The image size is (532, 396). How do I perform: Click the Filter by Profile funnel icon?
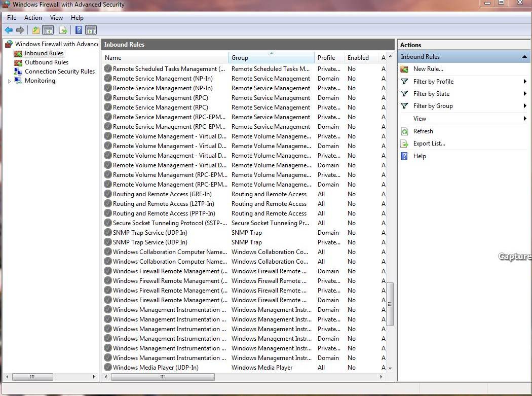click(404, 82)
